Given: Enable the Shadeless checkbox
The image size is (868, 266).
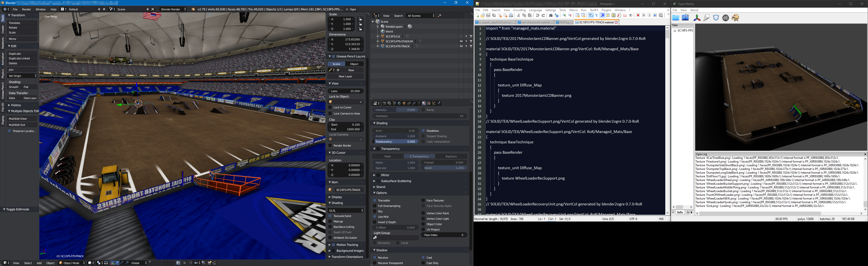Looking at the screenshot, I should pos(423,131).
